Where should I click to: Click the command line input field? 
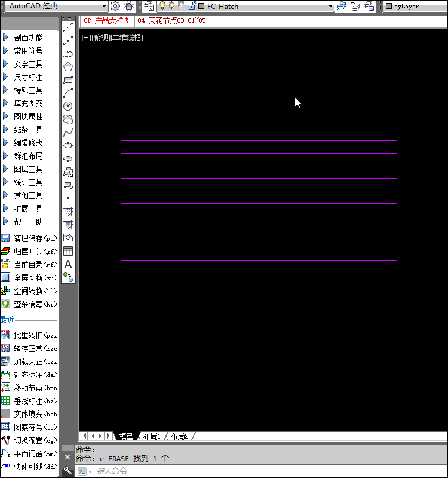pos(263,471)
